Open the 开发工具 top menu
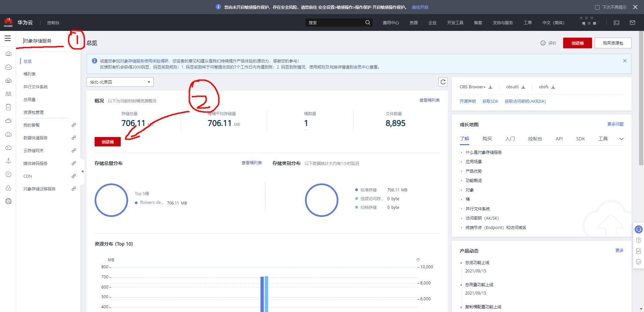Viewport: 644px width, 312px height. pos(455,23)
